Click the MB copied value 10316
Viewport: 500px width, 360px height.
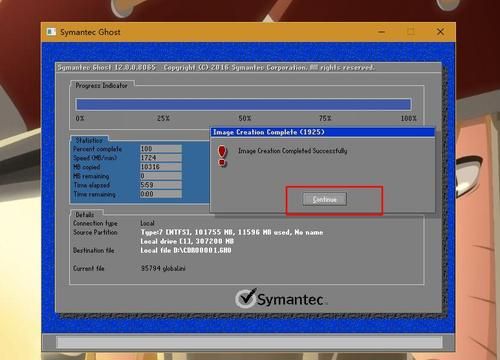pyautogui.click(x=161, y=167)
